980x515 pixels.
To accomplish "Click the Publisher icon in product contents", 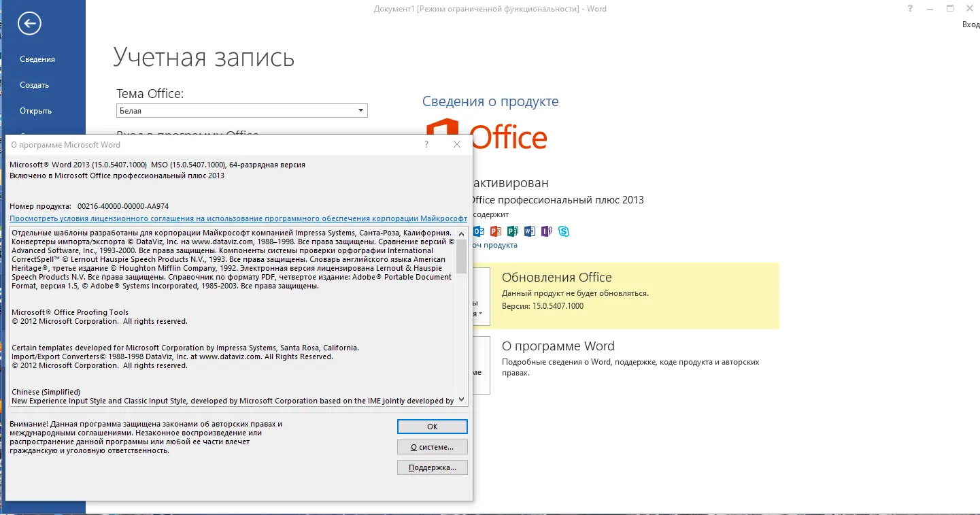I will pos(513,231).
